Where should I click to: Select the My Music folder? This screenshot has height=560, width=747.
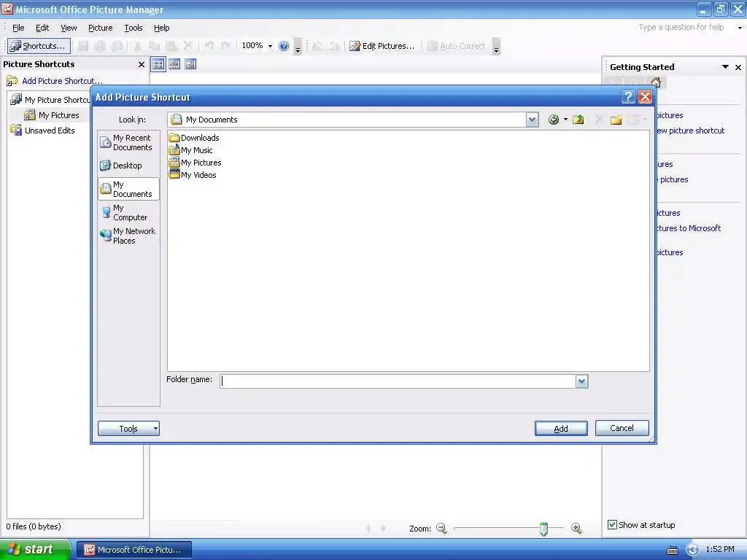coord(190,150)
